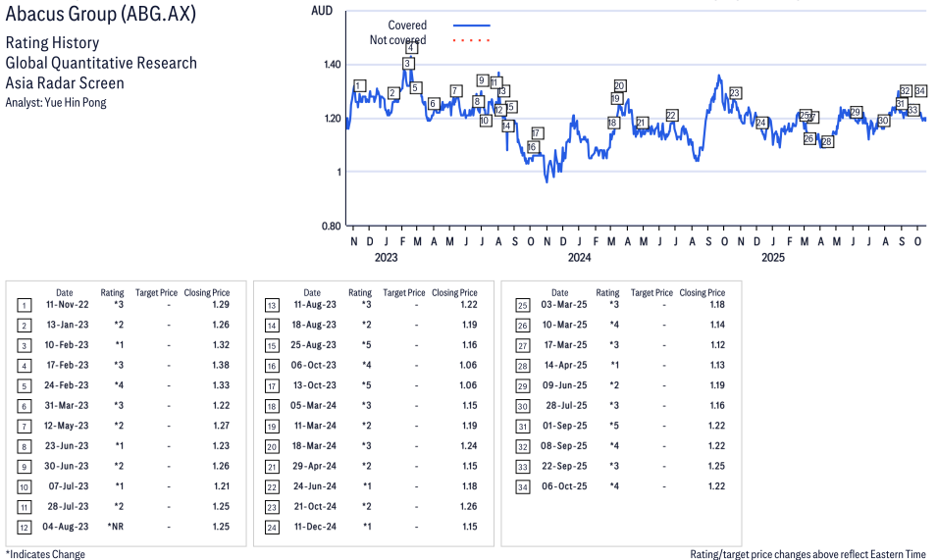Screen dimensions: 937x560
Task: Click the blue Covered legend line
Action: click(x=471, y=25)
